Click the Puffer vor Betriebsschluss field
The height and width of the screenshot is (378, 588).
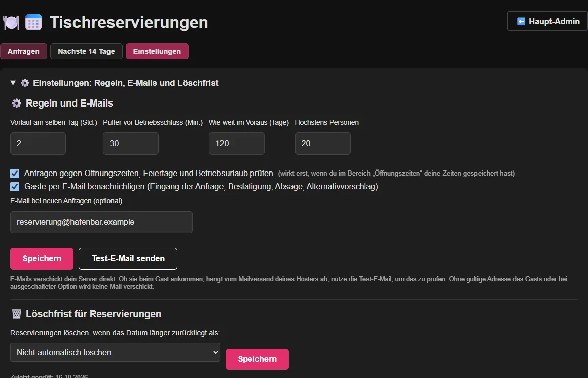(130, 144)
